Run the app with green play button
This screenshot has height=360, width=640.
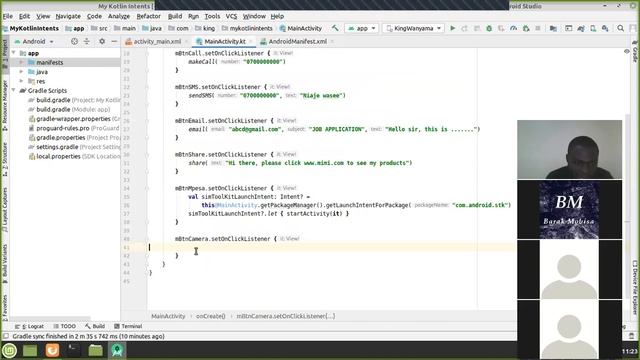click(x=452, y=28)
